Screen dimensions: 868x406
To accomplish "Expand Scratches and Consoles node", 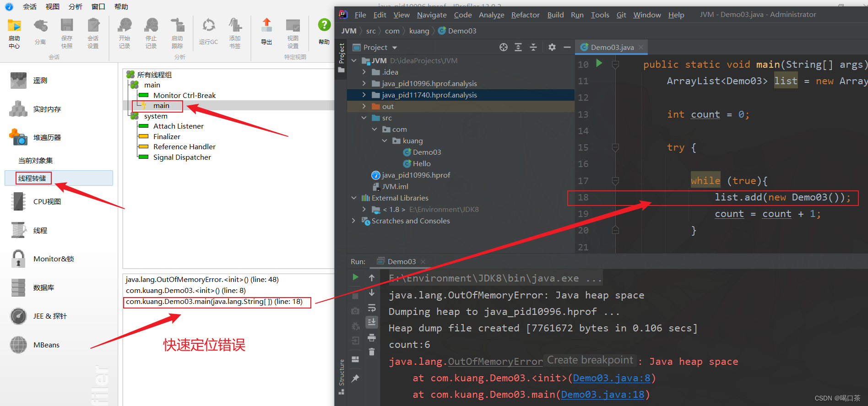I will [354, 221].
